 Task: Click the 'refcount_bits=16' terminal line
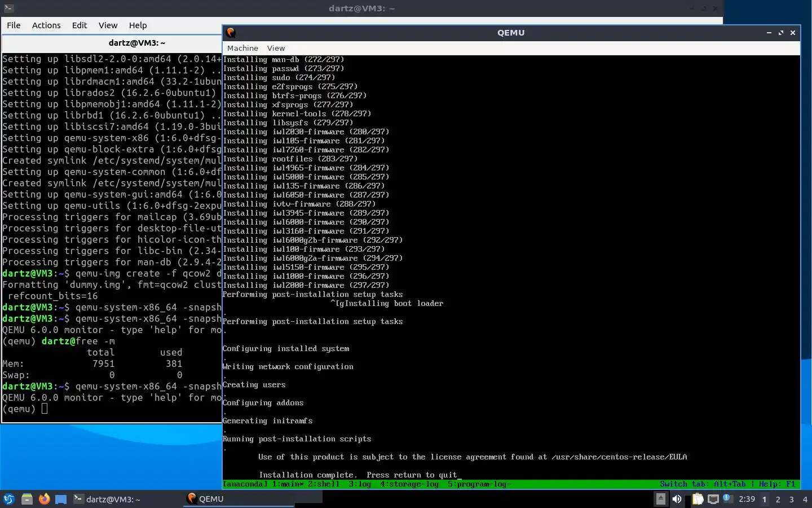pyautogui.click(x=53, y=296)
